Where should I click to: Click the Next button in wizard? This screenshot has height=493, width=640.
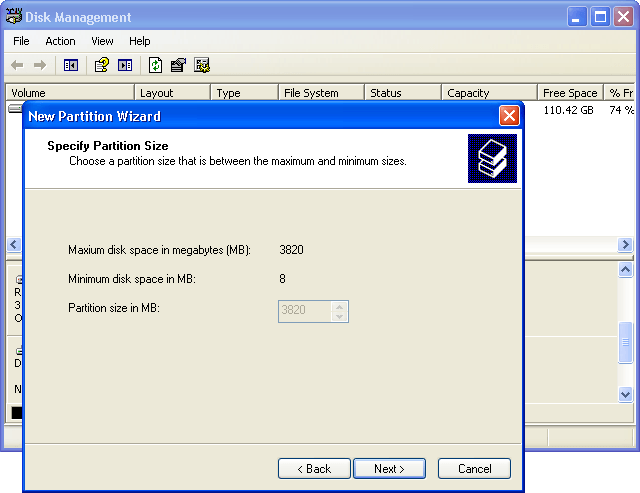pyautogui.click(x=389, y=469)
